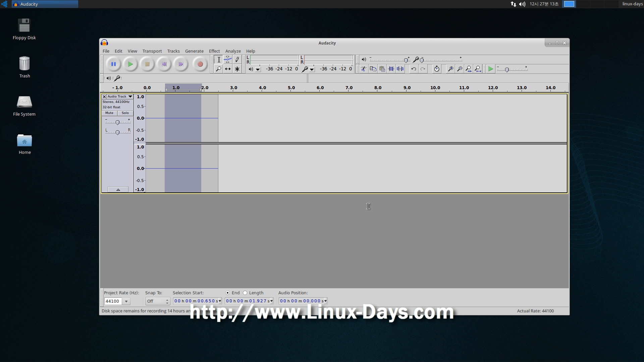
Task: Click the 5.0 mark on timeline ruler
Action: click(291, 88)
